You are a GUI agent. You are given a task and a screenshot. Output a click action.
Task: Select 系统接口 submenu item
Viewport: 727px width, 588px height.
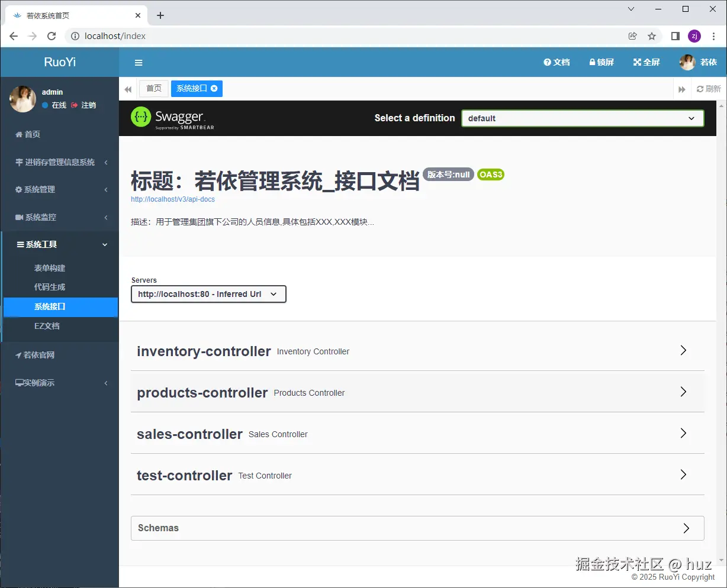60,307
